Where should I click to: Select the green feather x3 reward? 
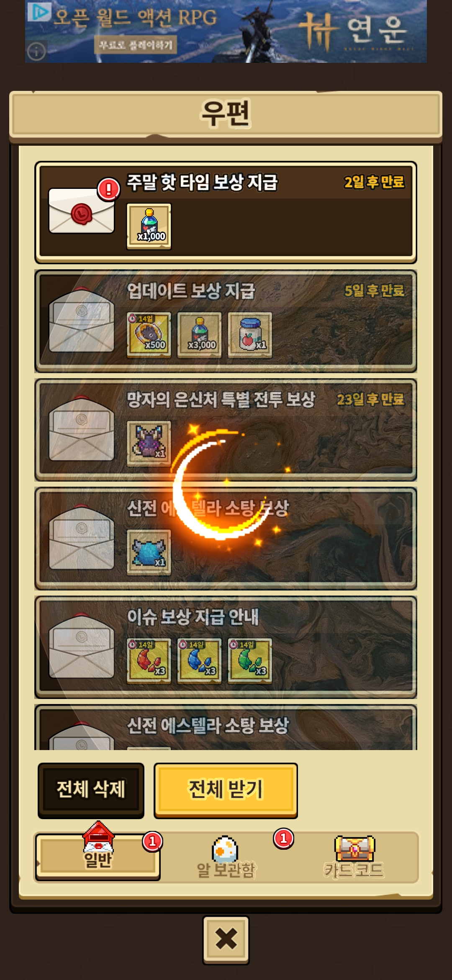tap(250, 661)
